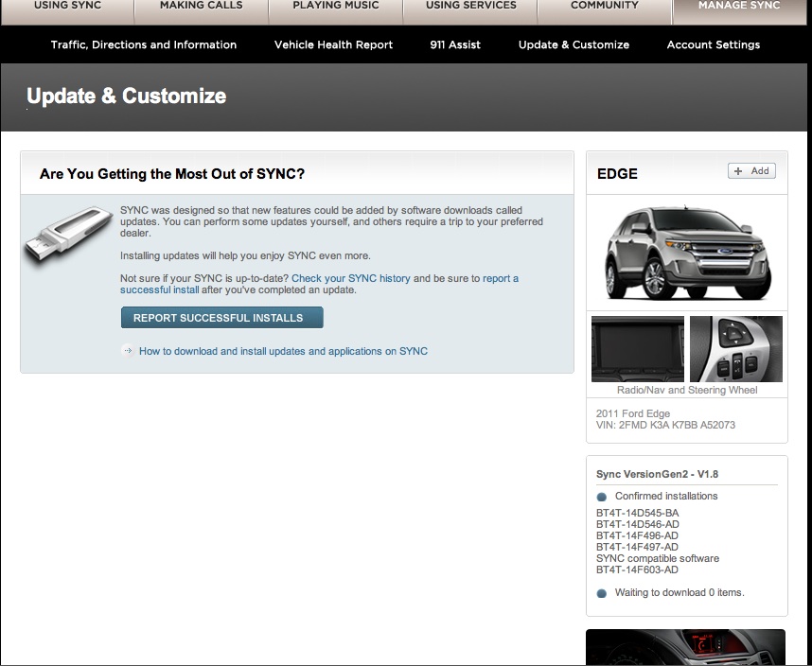Select the BT4T-14D545-BA installation entry
Viewport: 812px width, 666px height.
[638, 513]
